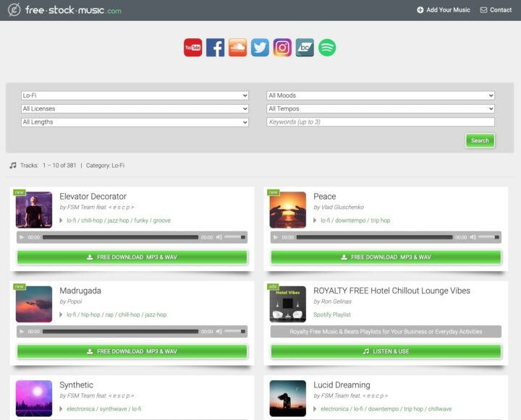Open the YouTube social icon
The width and height of the screenshot is (521, 420).
point(192,48)
